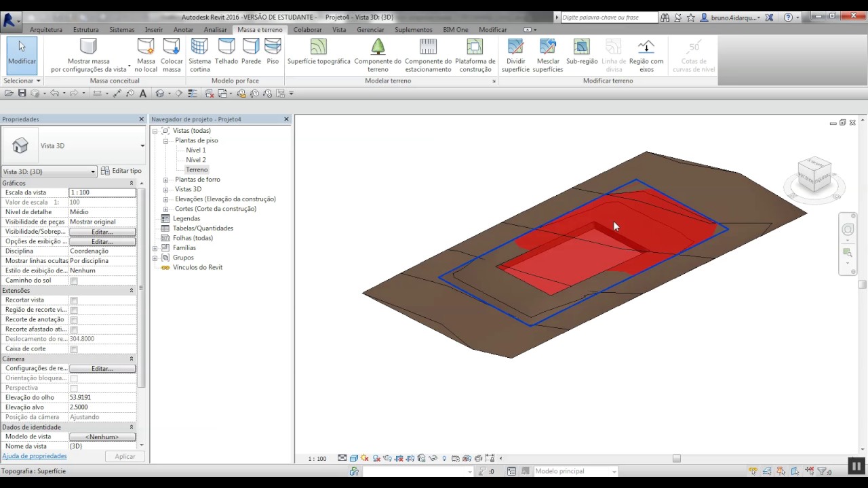
Task: Select the Piso by face tool
Action: click(x=273, y=52)
